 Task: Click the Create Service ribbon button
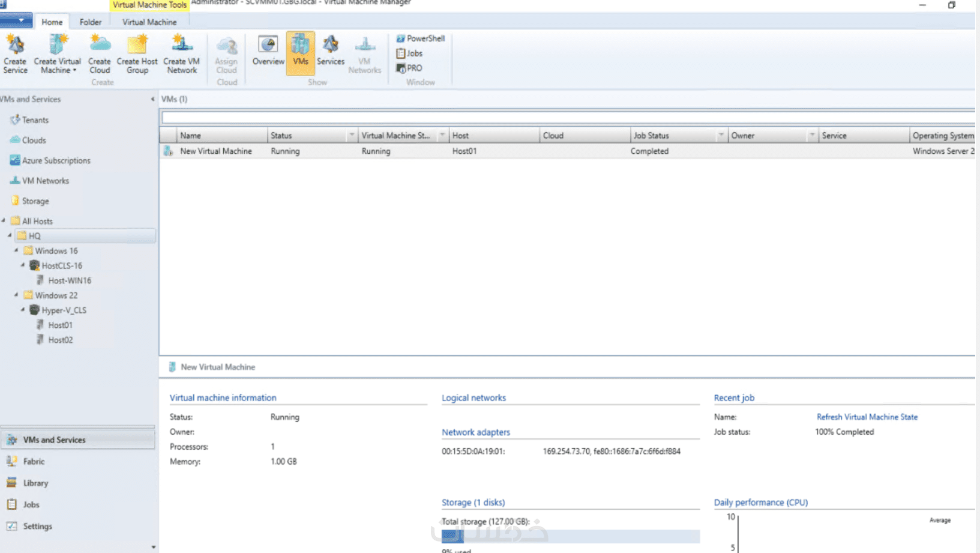point(15,54)
